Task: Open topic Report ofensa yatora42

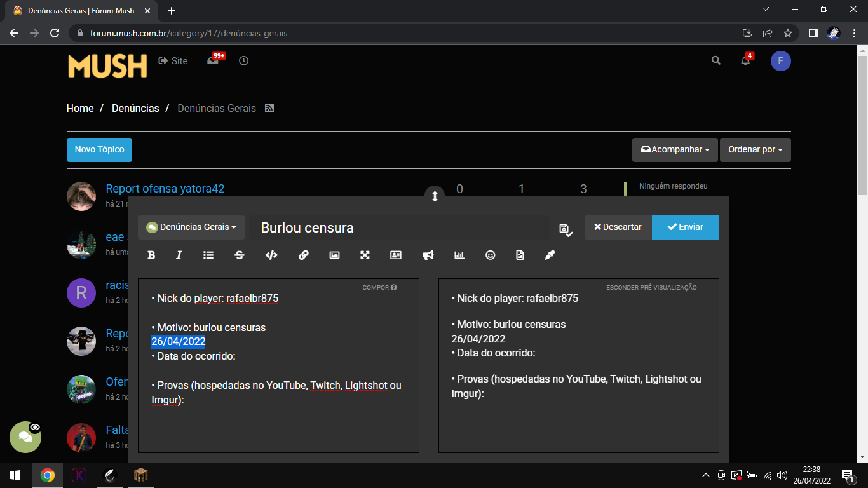Action: coord(165,189)
